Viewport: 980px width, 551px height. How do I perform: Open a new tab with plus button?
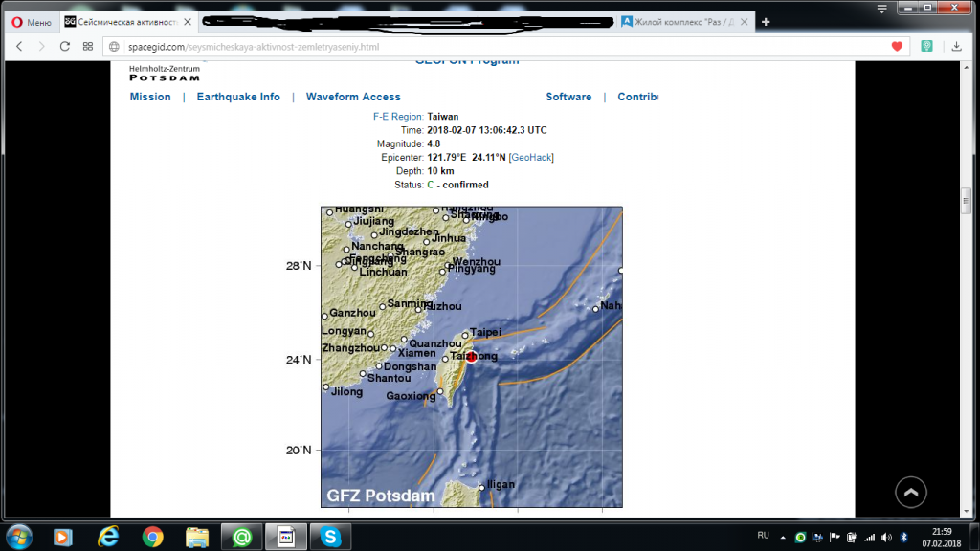point(766,22)
